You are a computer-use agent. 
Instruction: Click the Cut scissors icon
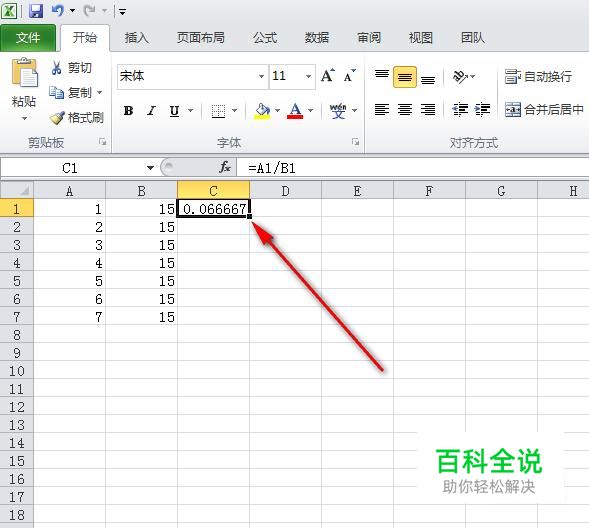click(56, 68)
